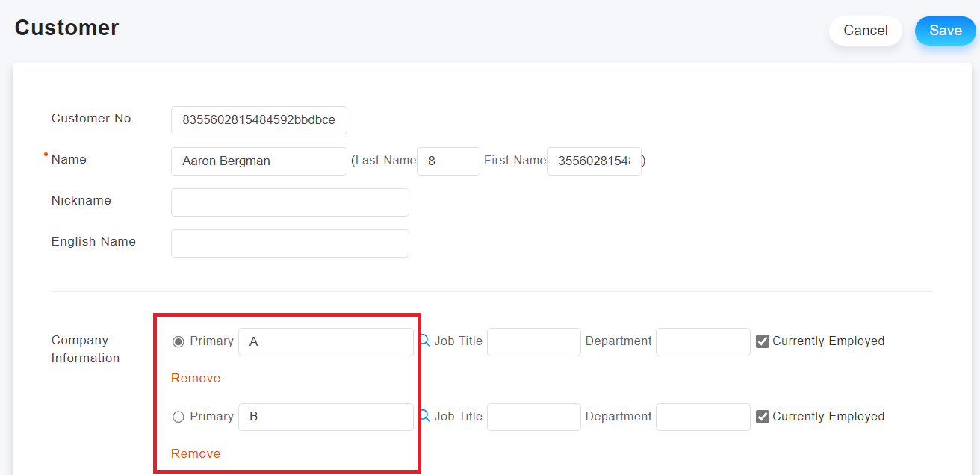
Task: Click the Job Title field for company B
Action: tap(533, 417)
